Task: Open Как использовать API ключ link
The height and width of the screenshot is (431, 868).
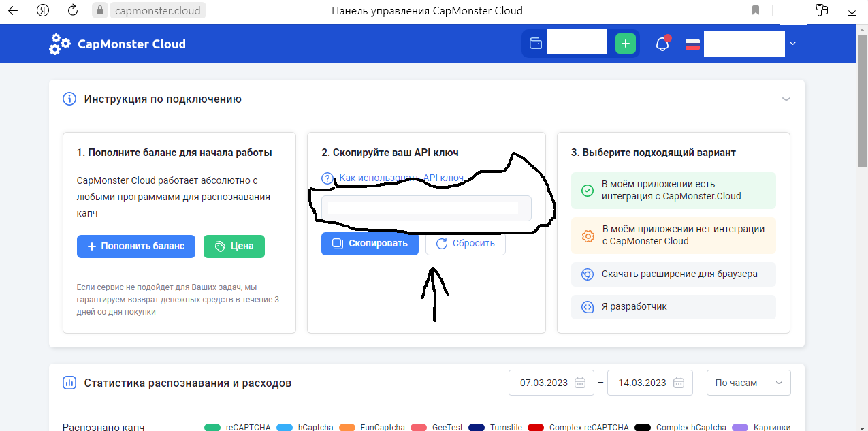Action: click(x=401, y=178)
